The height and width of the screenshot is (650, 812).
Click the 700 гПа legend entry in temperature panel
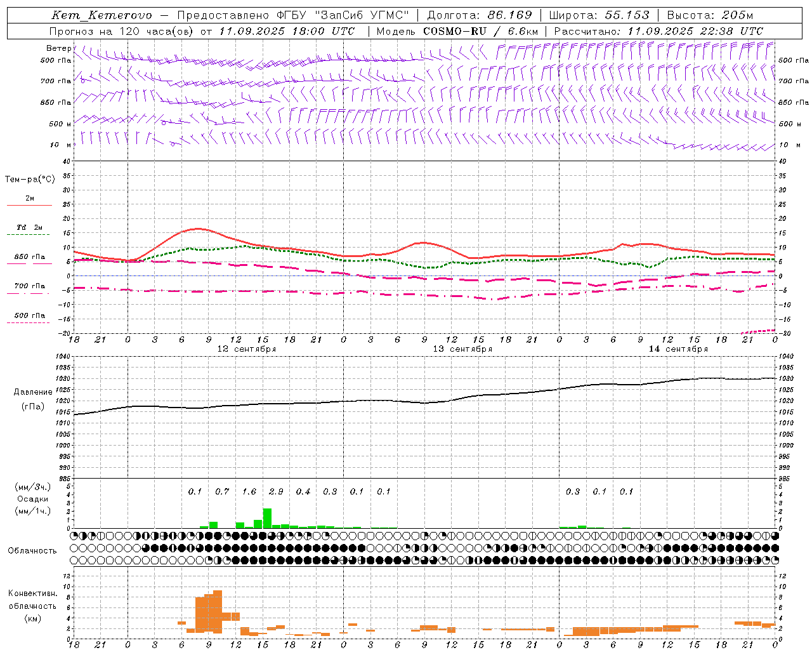(x=30, y=286)
